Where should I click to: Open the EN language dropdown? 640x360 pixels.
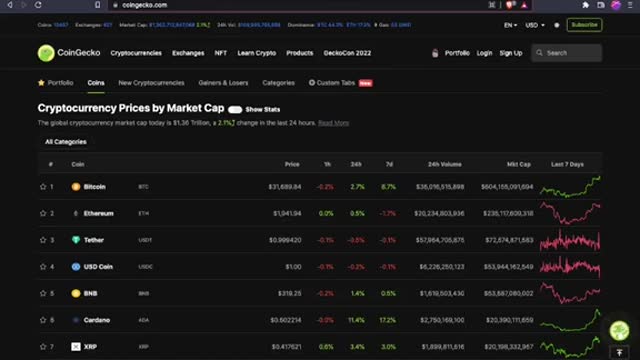point(510,25)
